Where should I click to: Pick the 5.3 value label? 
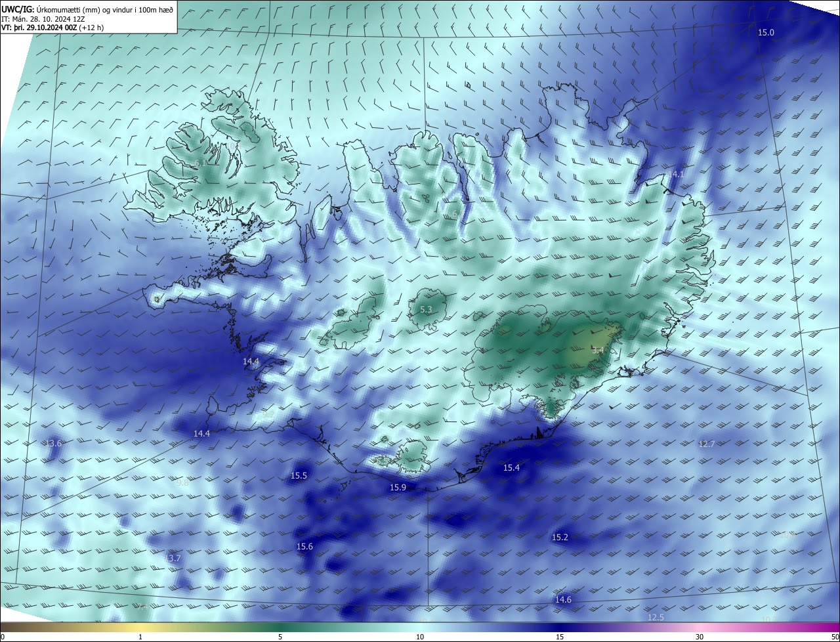tap(426, 309)
